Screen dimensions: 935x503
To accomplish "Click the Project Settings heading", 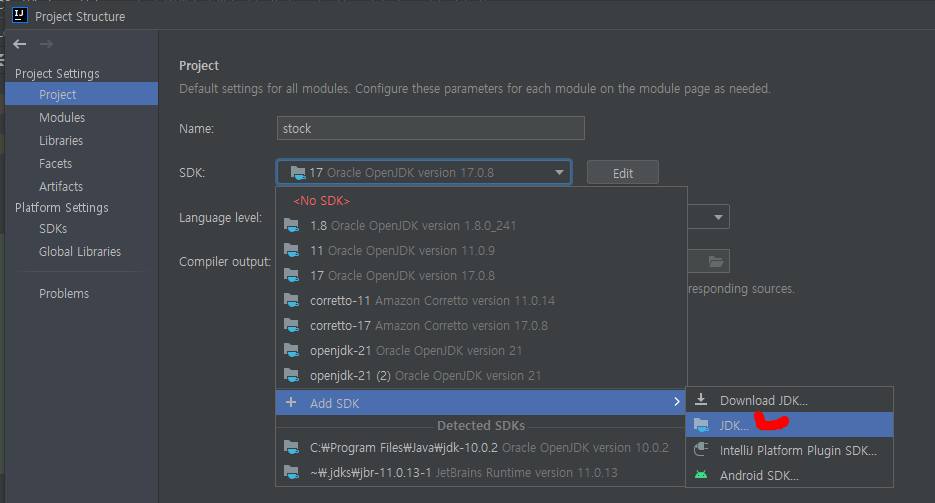I will click(57, 73).
